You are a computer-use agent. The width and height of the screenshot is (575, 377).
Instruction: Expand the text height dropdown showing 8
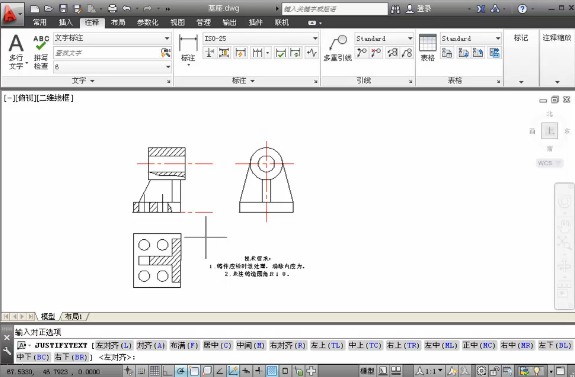112,67
